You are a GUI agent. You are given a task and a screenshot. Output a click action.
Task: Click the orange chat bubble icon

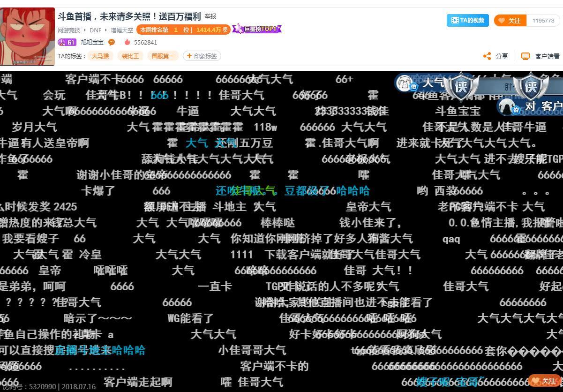point(112,42)
